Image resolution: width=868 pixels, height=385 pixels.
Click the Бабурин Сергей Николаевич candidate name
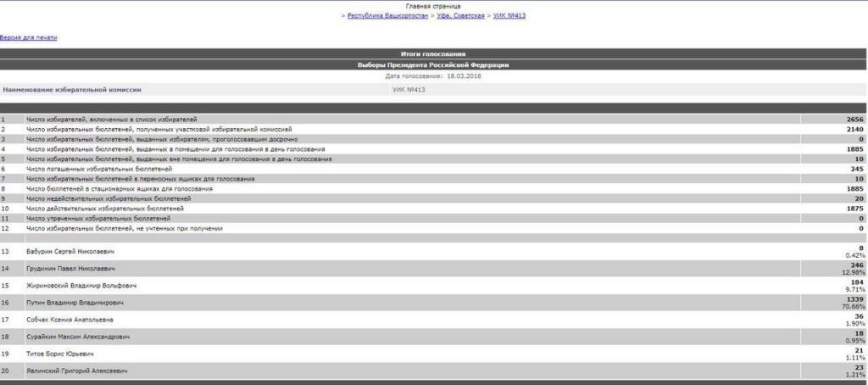(70, 252)
